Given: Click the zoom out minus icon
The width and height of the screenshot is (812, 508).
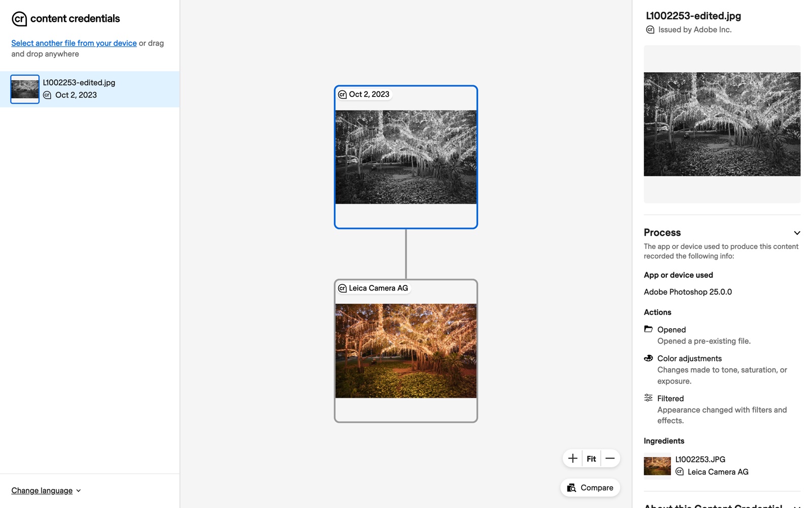Looking at the screenshot, I should [x=610, y=458].
